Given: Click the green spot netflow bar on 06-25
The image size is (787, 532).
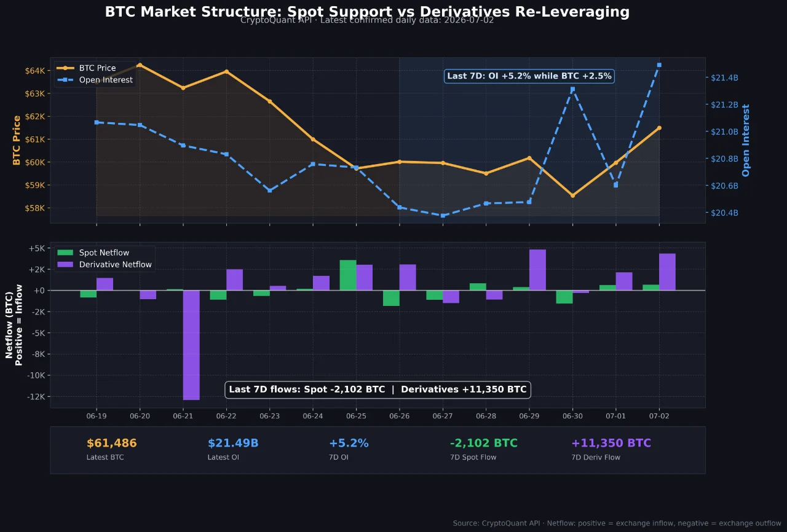Looking at the screenshot, I should [348, 275].
